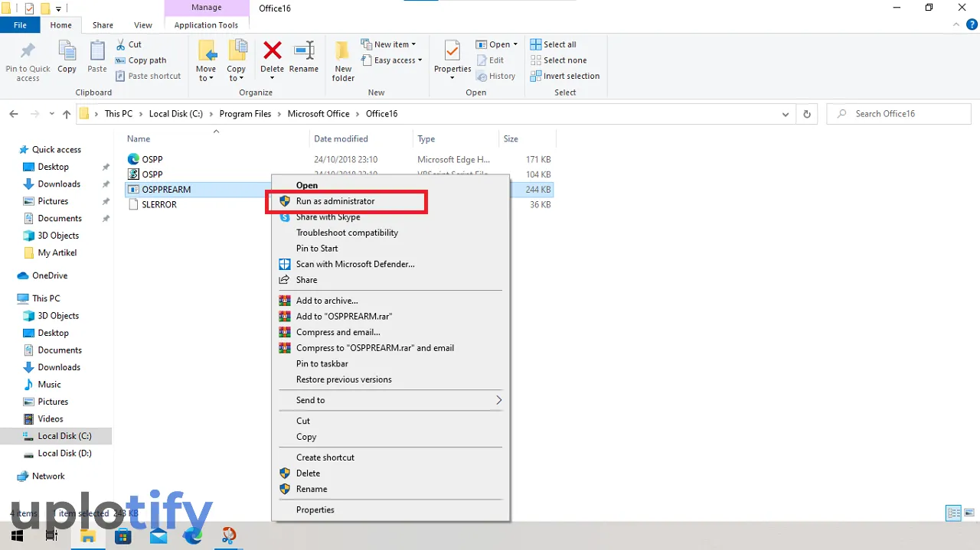Viewport: 980px width, 550px height.
Task: Click Pin to Quick access icon
Action: click(x=28, y=52)
